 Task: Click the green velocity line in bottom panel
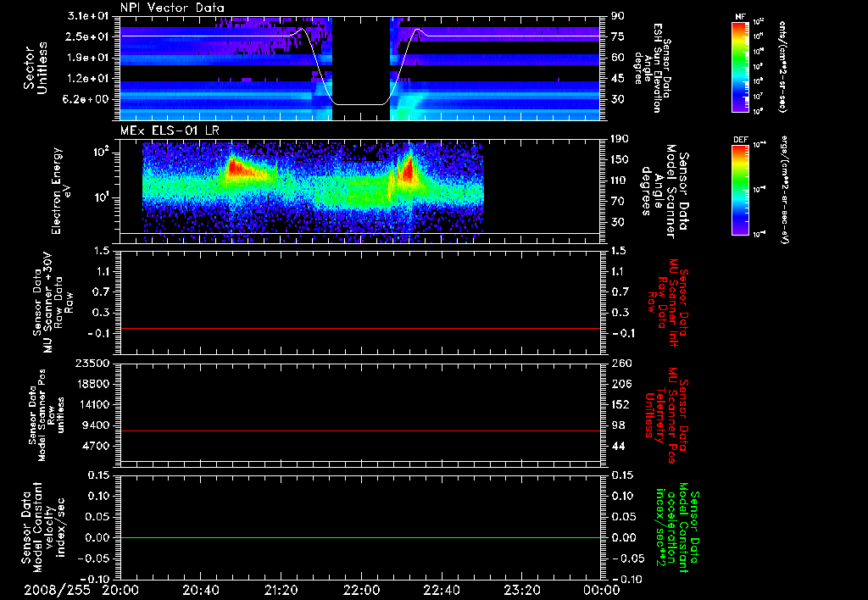(x=360, y=537)
